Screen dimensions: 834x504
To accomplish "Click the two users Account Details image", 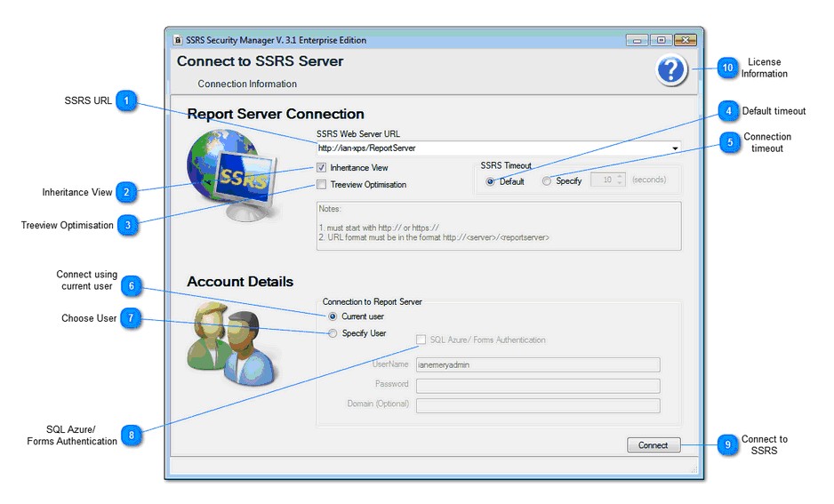I will pos(231,343).
